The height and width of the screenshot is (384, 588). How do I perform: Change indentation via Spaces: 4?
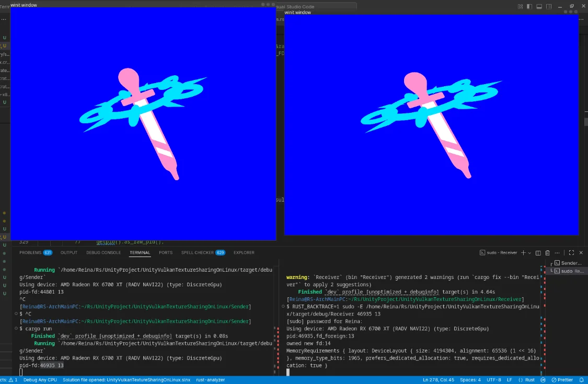click(470, 380)
